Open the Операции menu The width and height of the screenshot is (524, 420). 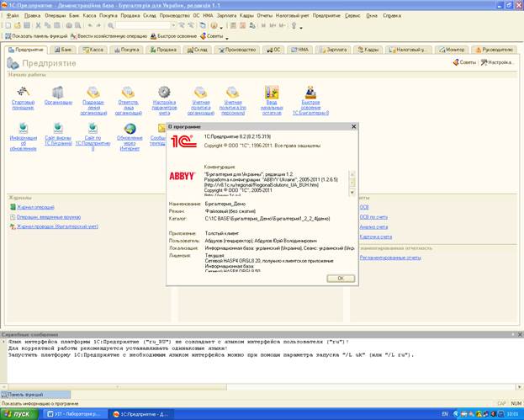click(x=56, y=16)
